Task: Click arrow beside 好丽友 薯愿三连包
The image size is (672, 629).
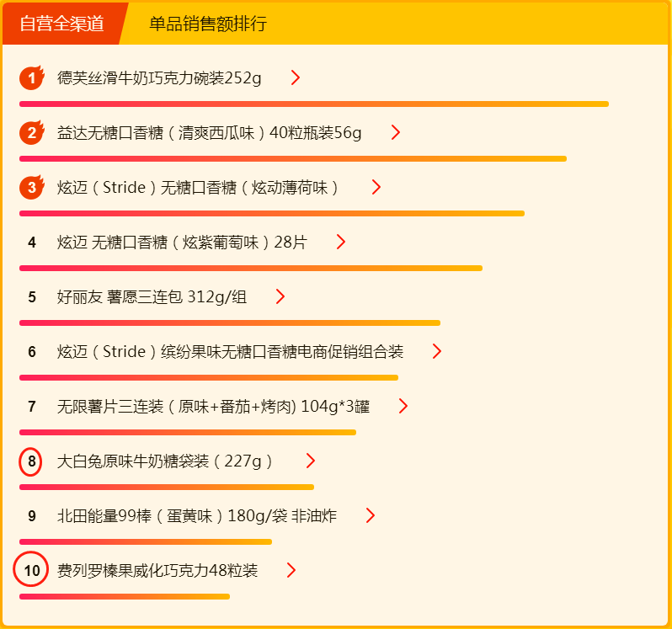Action: [280, 297]
